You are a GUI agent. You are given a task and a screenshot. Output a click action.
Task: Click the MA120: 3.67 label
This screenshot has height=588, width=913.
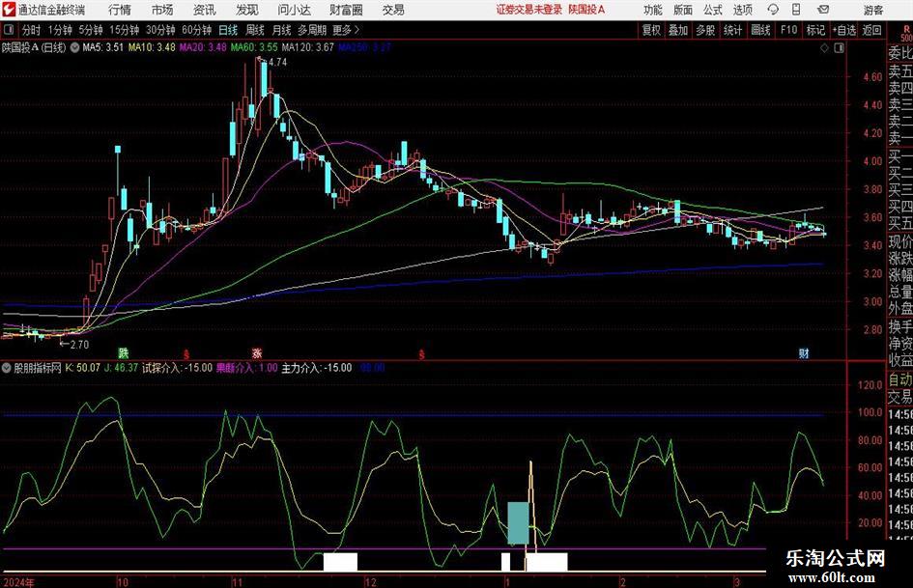click(307, 47)
